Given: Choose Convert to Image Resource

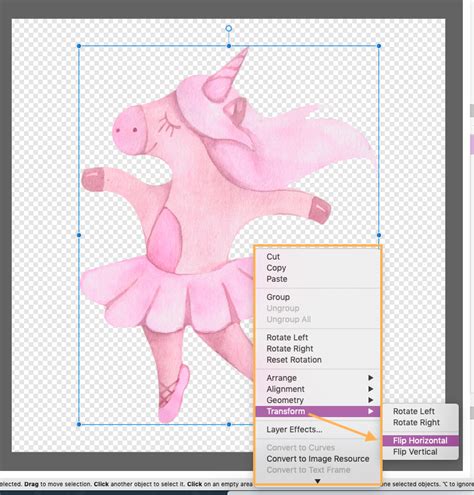Looking at the screenshot, I should tap(318, 459).
